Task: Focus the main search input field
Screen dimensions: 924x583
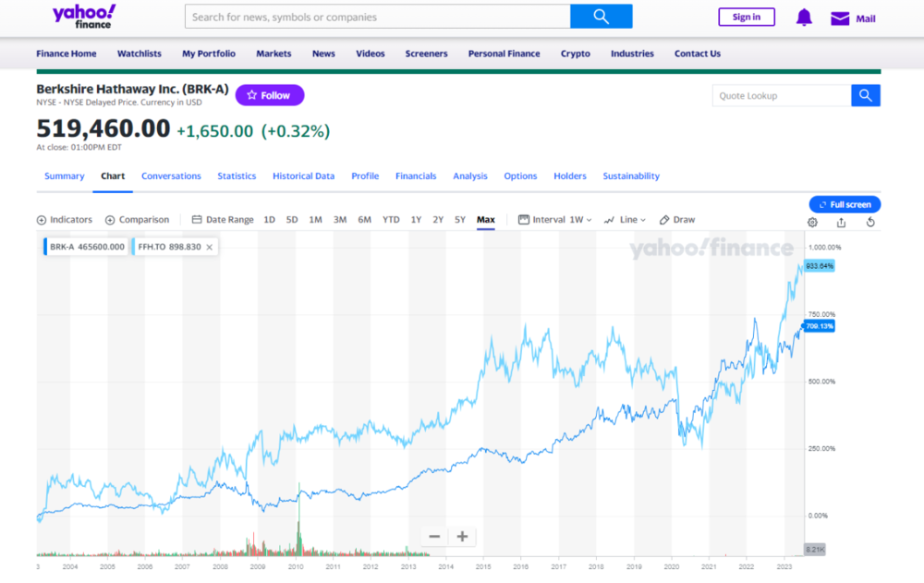Action: [378, 17]
